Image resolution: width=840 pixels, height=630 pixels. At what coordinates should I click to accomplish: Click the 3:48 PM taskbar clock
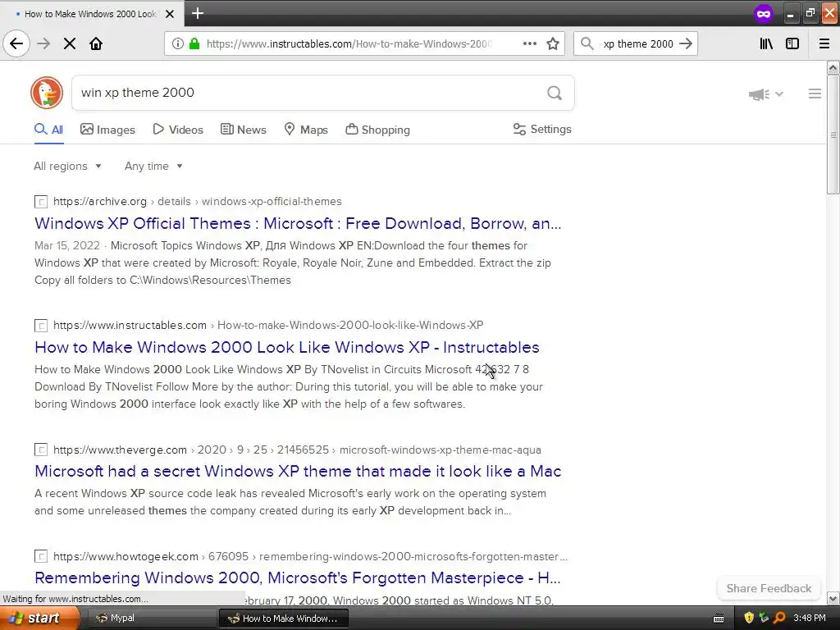pyautogui.click(x=810, y=619)
